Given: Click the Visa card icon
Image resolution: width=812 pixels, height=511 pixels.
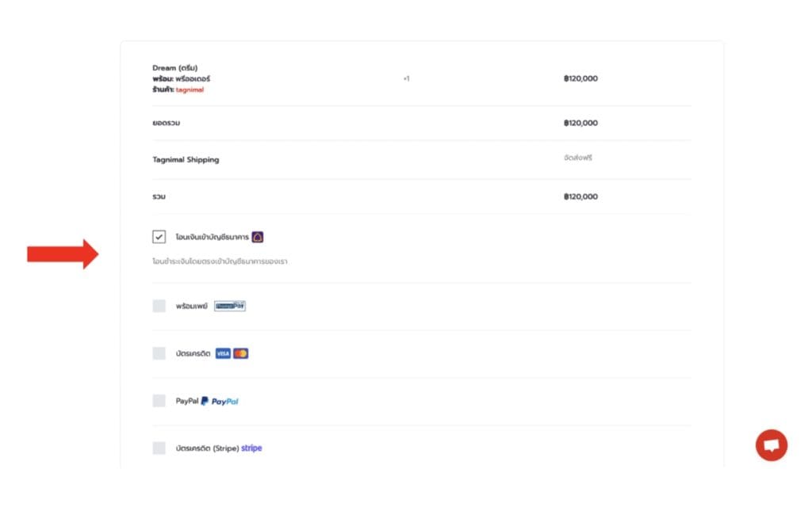Looking at the screenshot, I should coord(223,353).
